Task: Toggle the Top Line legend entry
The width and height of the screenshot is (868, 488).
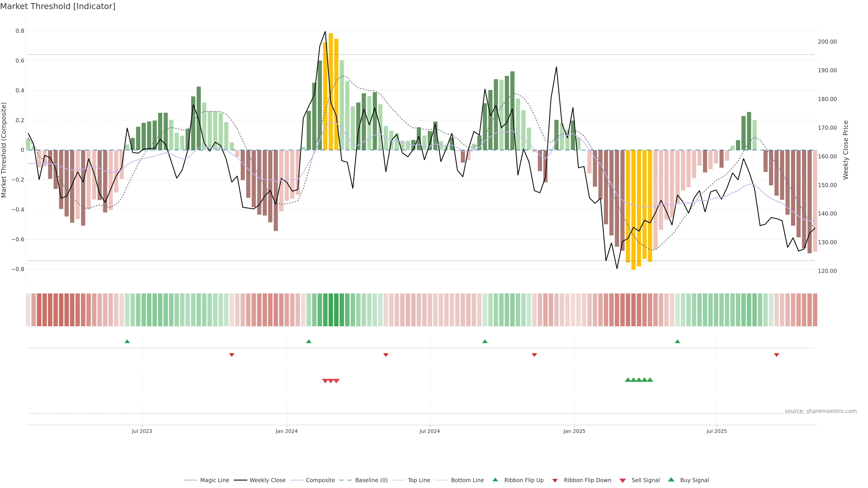Action: pos(419,480)
